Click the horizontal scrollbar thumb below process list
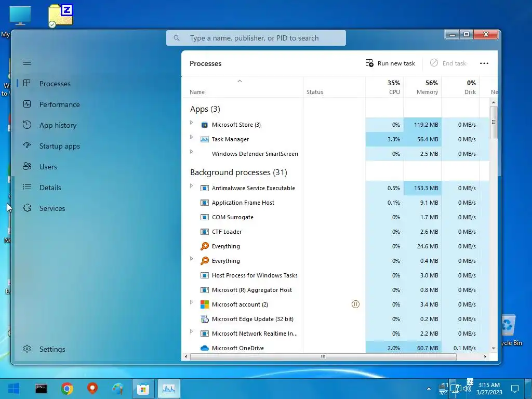This screenshot has width=532, height=399. pyautogui.click(x=323, y=356)
